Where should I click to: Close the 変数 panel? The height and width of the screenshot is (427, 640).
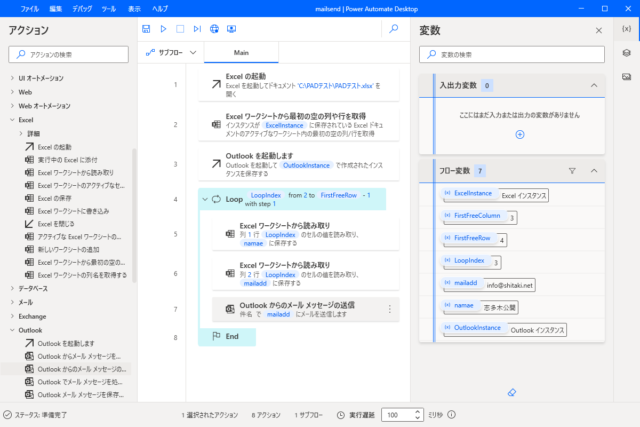pos(599,31)
